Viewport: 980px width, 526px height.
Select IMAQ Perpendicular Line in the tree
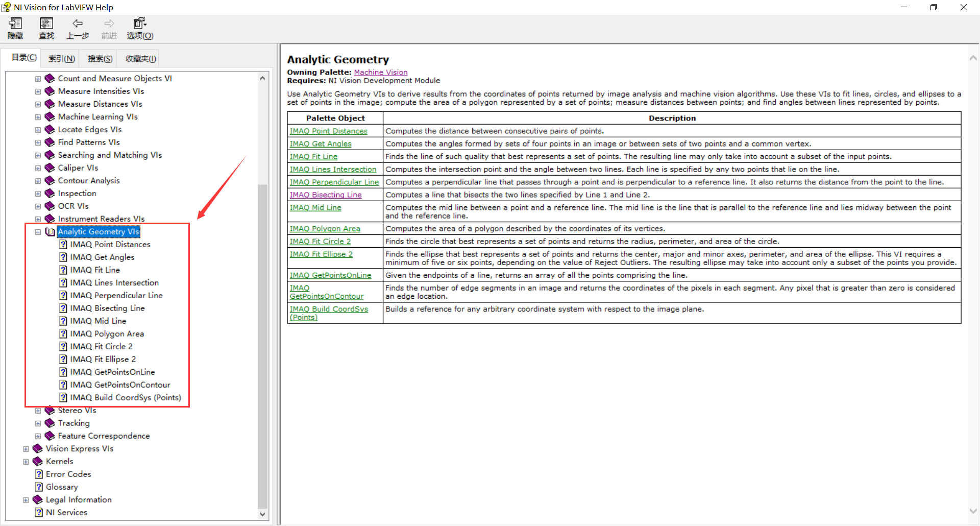click(116, 295)
